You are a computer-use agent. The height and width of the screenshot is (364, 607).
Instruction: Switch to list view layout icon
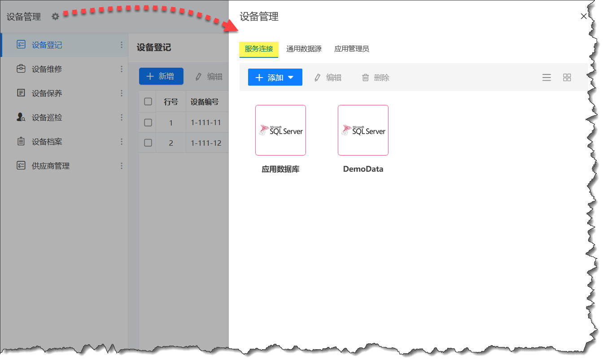546,77
